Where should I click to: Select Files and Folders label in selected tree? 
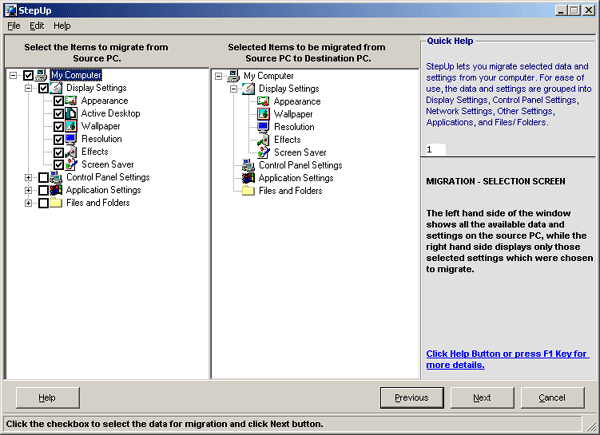click(290, 191)
